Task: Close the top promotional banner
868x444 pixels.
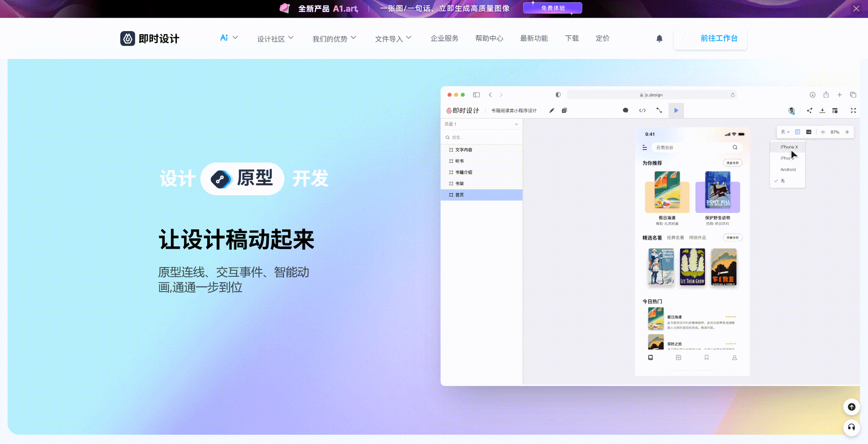Action: [856, 9]
